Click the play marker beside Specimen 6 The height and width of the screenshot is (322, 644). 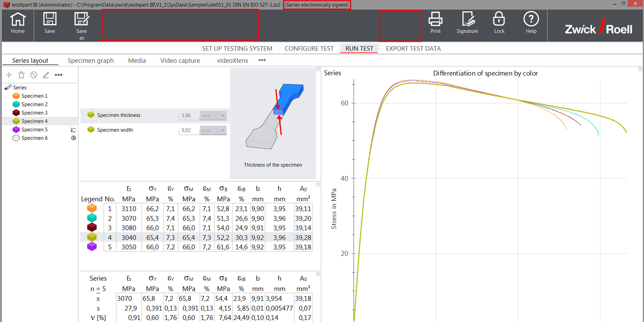pos(73,138)
